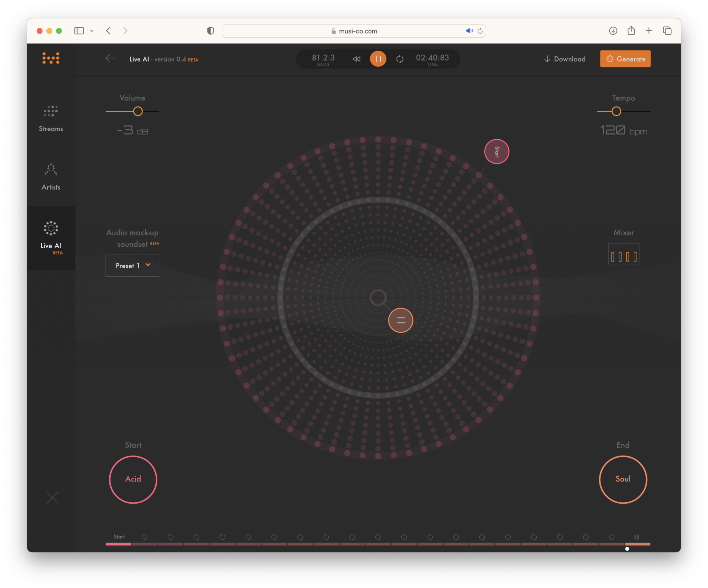Open the Streams section in the sidebar

tap(51, 118)
